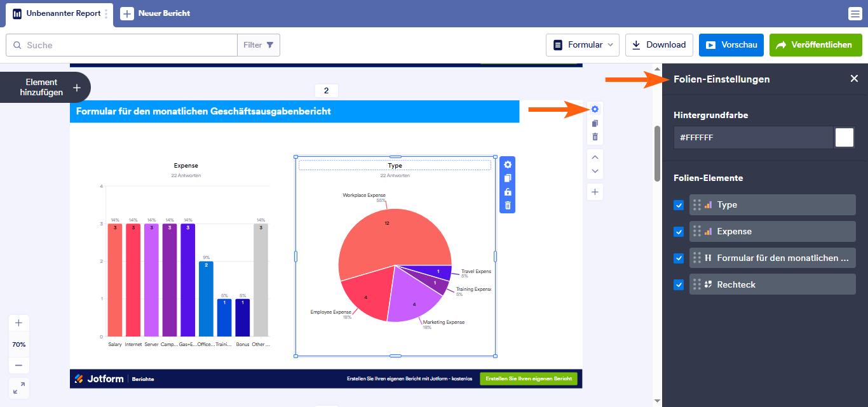Screen dimensions: 868x407
Task: Open the hamburger menu in the top-right
Action: point(855,14)
